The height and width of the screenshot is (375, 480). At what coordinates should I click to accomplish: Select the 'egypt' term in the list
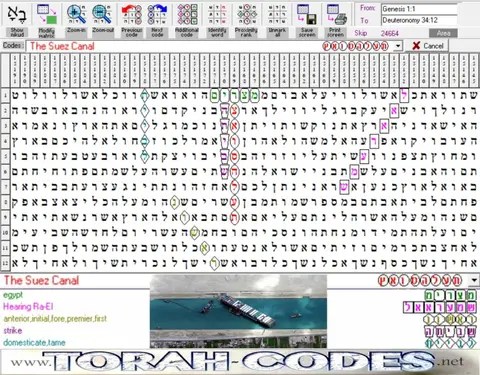pos(13,295)
